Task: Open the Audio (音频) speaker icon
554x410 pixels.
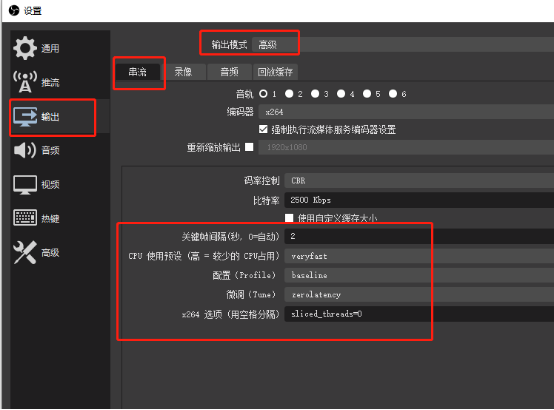Action: coord(25,150)
